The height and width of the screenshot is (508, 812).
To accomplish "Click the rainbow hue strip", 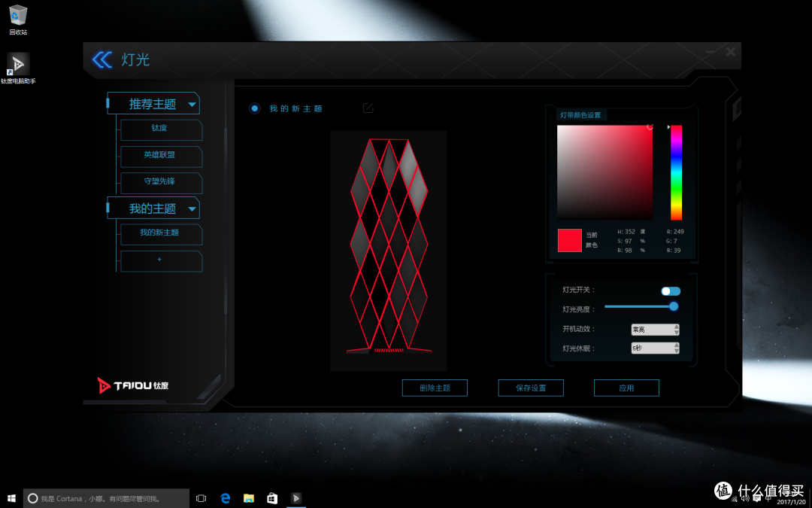I will point(677,172).
